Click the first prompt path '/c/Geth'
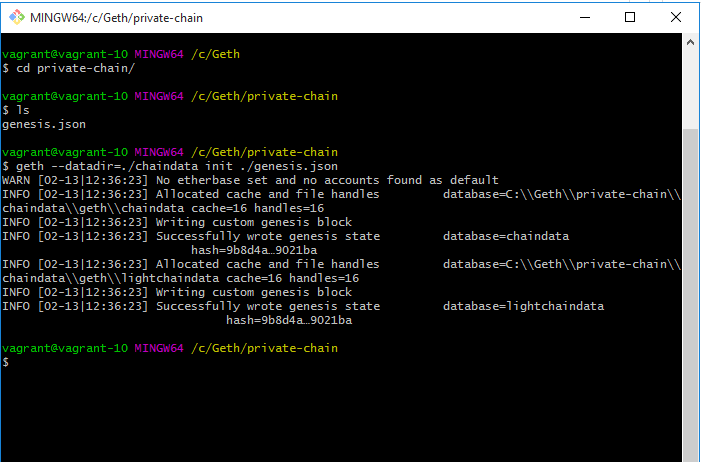 point(215,54)
